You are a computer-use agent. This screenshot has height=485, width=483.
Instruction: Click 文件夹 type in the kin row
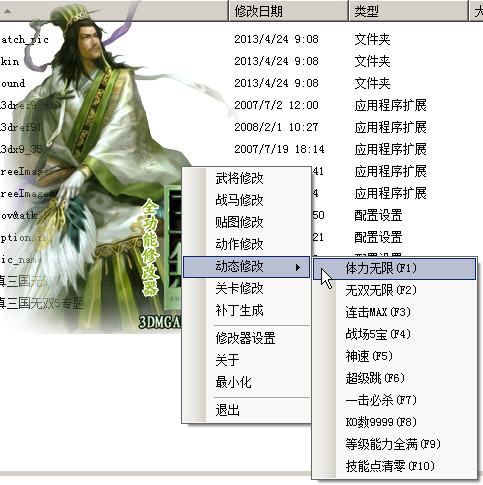pyautogui.click(x=372, y=61)
